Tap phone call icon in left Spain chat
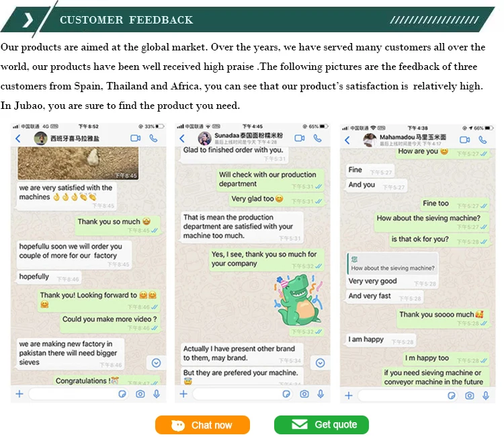 point(153,138)
